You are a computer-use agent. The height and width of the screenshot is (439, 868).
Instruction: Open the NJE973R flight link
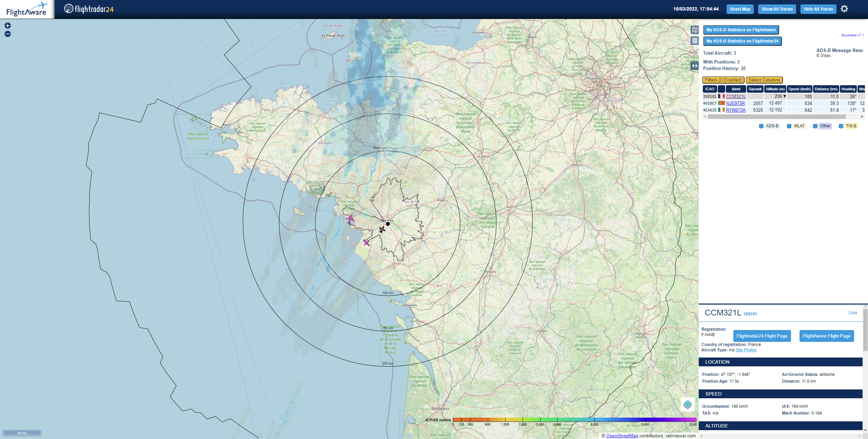click(x=735, y=103)
